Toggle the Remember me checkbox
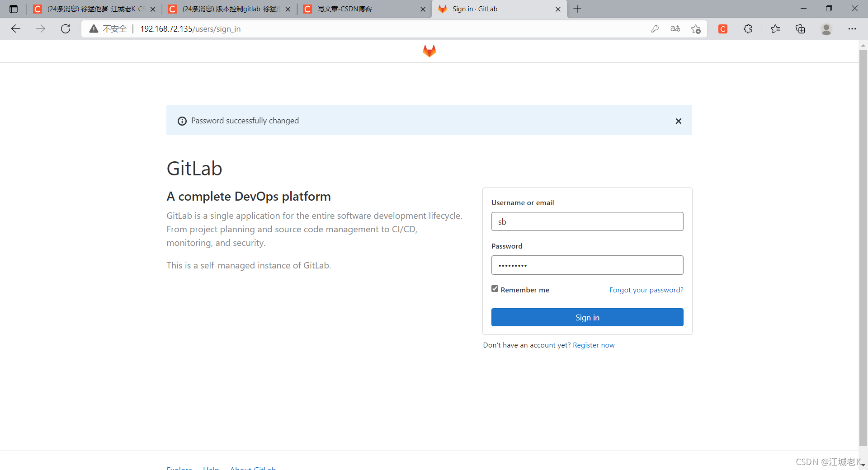The height and width of the screenshot is (470, 868). 495,289
